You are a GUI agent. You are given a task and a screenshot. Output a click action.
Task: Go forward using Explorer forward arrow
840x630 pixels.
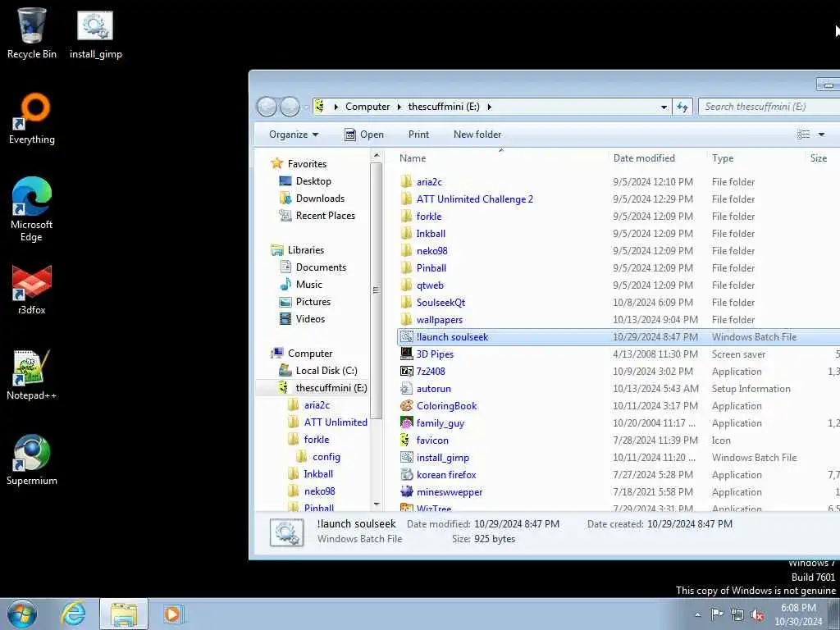point(290,107)
